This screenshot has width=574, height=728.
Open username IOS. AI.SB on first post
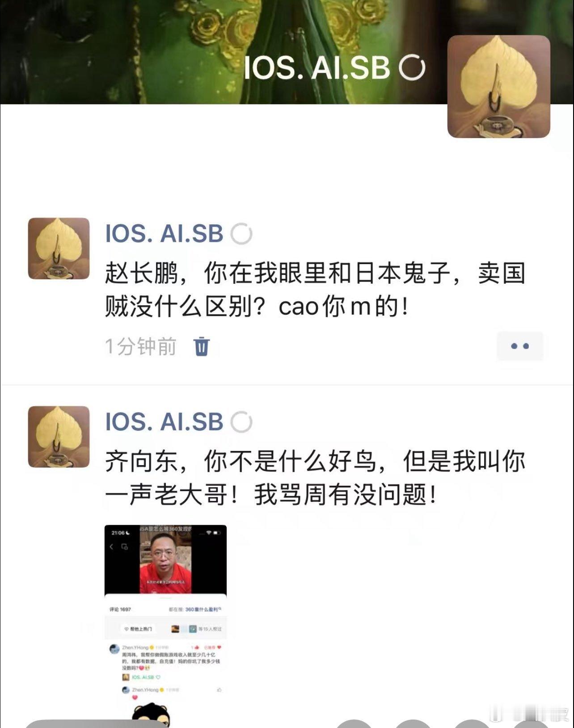pyautogui.click(x=164, y=233)
